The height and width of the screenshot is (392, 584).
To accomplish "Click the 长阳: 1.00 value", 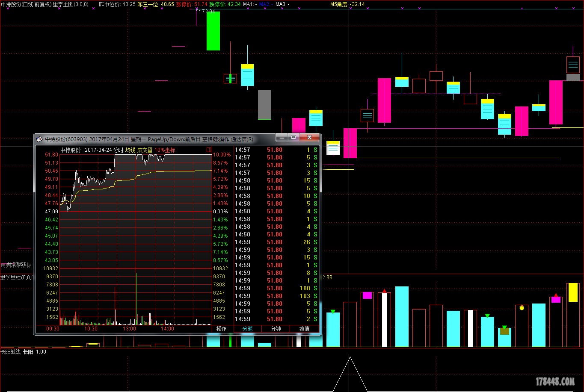I will pyautogui.click(x=35, y=352).
